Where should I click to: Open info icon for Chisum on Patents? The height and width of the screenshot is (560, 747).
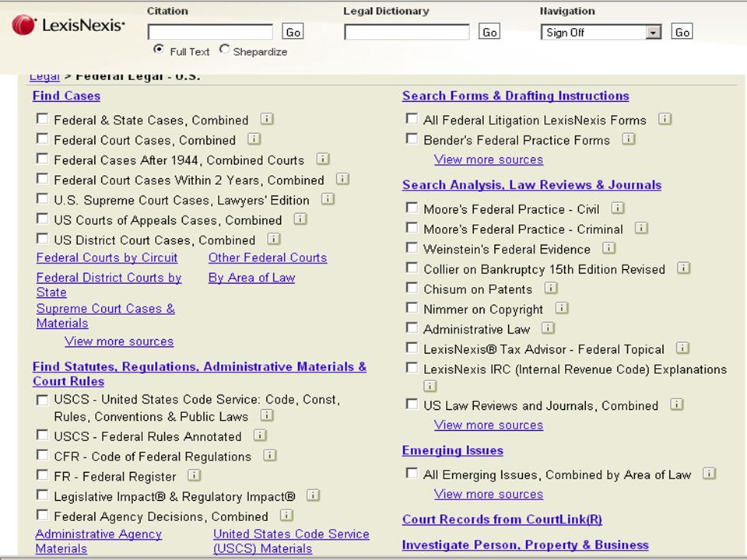(x=551, y=288)
